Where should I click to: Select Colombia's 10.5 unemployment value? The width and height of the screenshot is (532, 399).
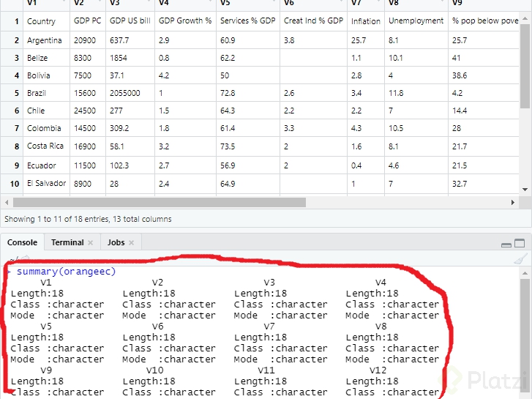click(x=416, y=128)
